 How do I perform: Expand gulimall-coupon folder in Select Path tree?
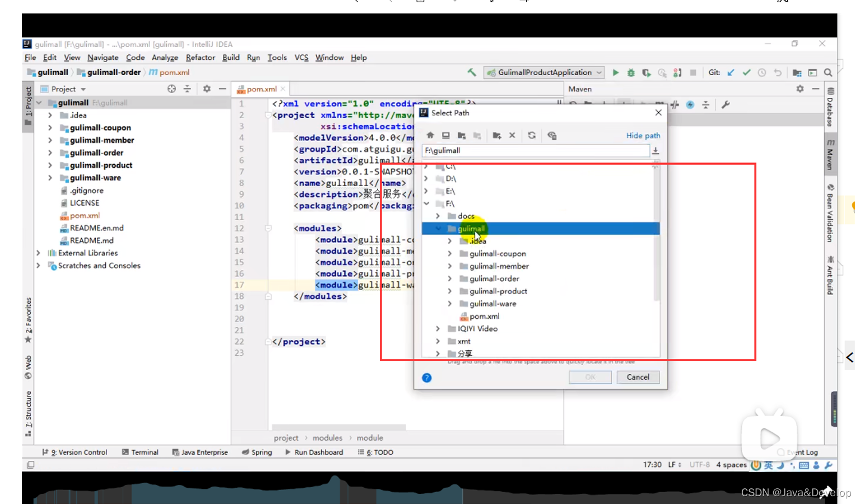(x=450, y=254)
